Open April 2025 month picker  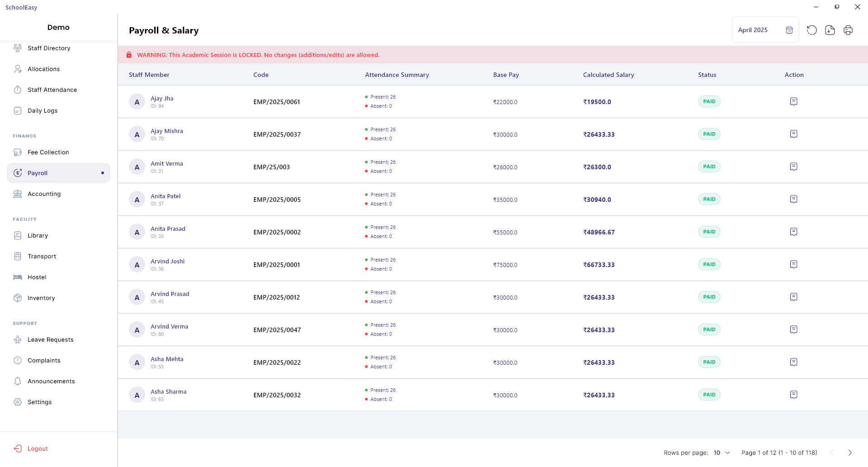765,30
